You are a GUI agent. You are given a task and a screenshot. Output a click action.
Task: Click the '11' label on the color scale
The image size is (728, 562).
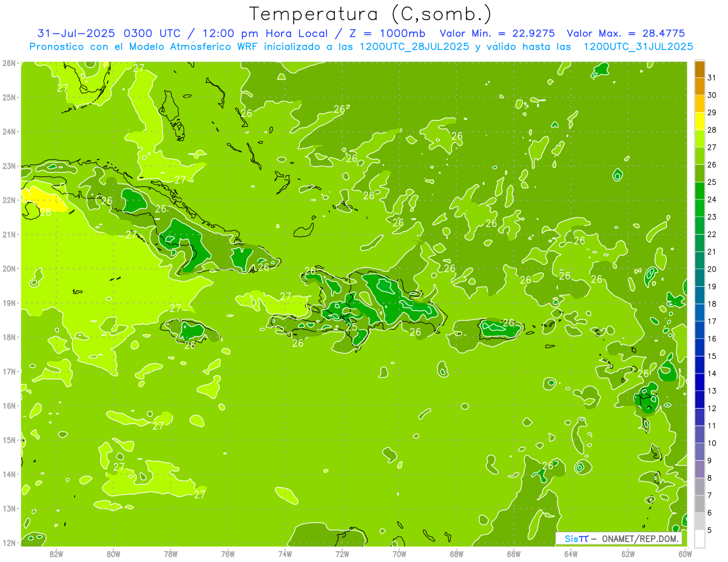[712, 426]
